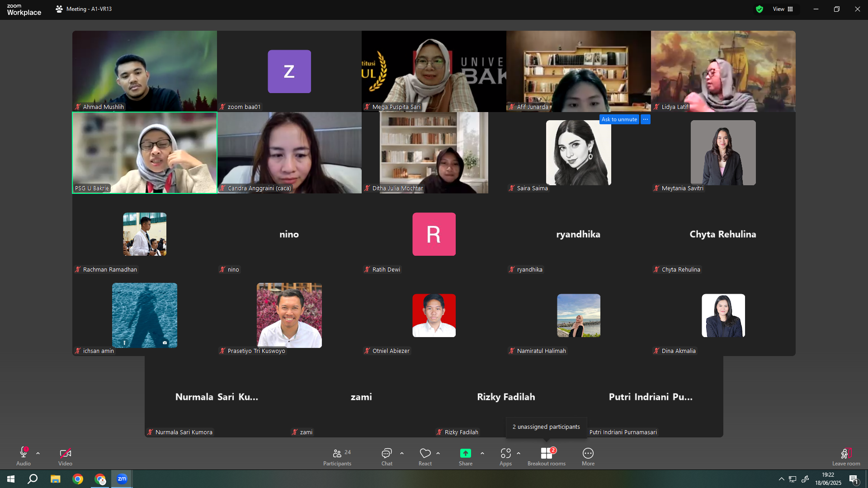Open More options menu

(588, 456)
